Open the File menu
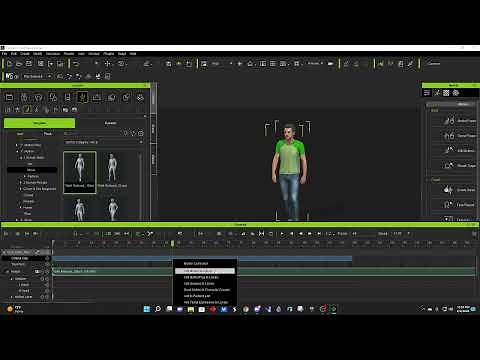This screenshot has height=360, width=480. click(x=5, y=54)
